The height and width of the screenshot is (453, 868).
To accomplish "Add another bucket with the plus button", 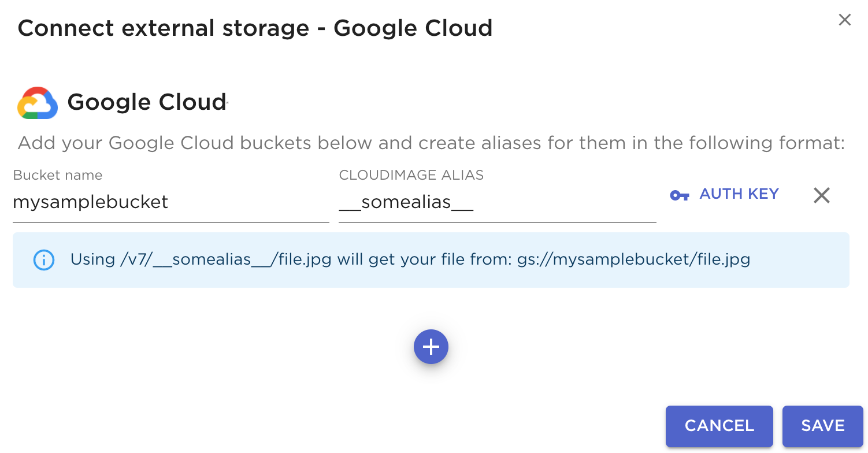I will click(431, 347).
